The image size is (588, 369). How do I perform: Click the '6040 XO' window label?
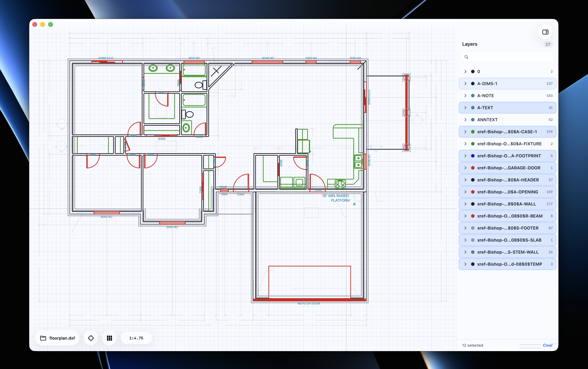click(x=268, y=58)
